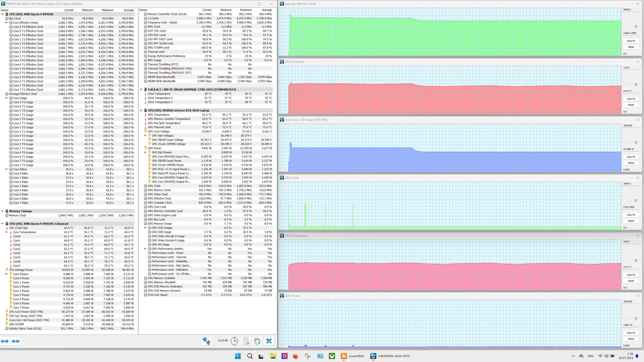Open Firefox from the taskbar
Viewport: 644px width, 362px height.
pos(296,356)
